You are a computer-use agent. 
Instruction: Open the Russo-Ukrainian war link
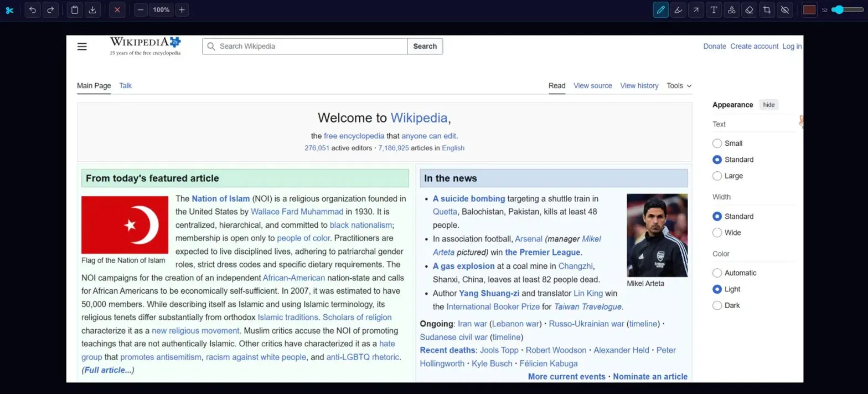(587, 324)
